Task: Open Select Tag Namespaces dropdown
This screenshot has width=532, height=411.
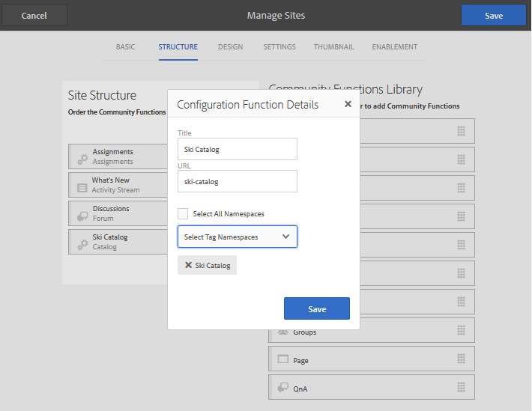Action: coord(238,237)
